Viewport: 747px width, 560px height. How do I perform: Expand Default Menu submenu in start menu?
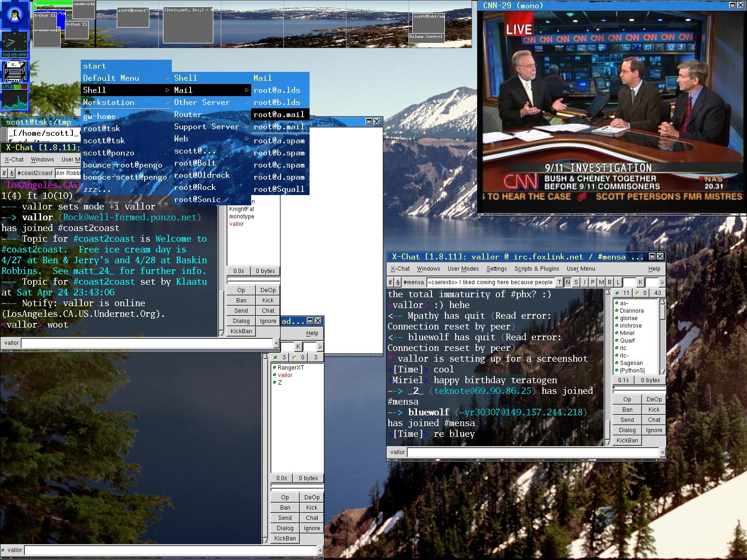pos(126,78)
